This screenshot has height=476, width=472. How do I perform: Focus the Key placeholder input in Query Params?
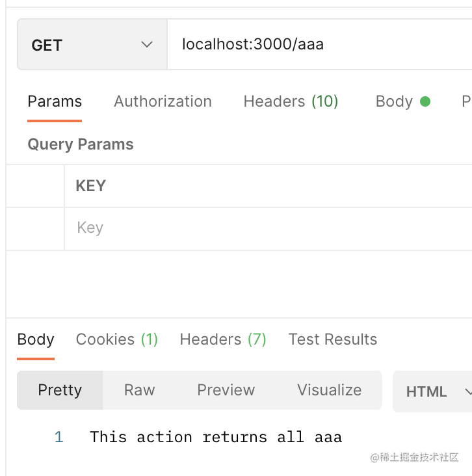[x=260, y=228]
